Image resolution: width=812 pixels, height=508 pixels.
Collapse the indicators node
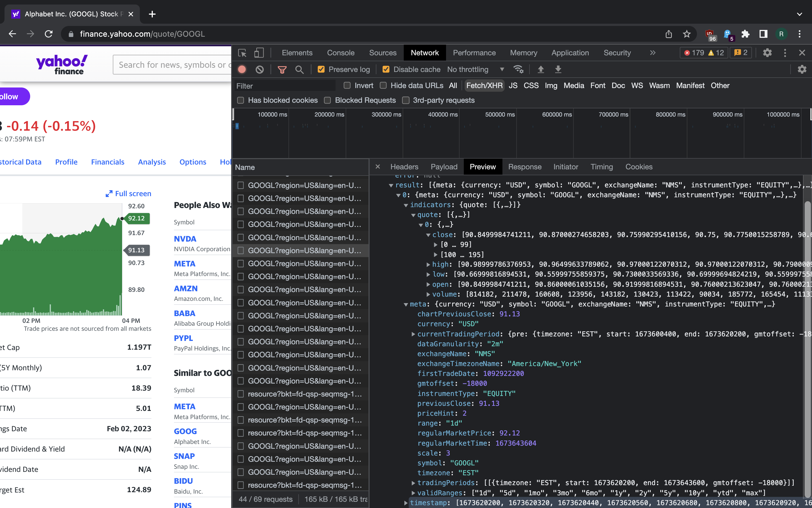click(x=406, y=205)
